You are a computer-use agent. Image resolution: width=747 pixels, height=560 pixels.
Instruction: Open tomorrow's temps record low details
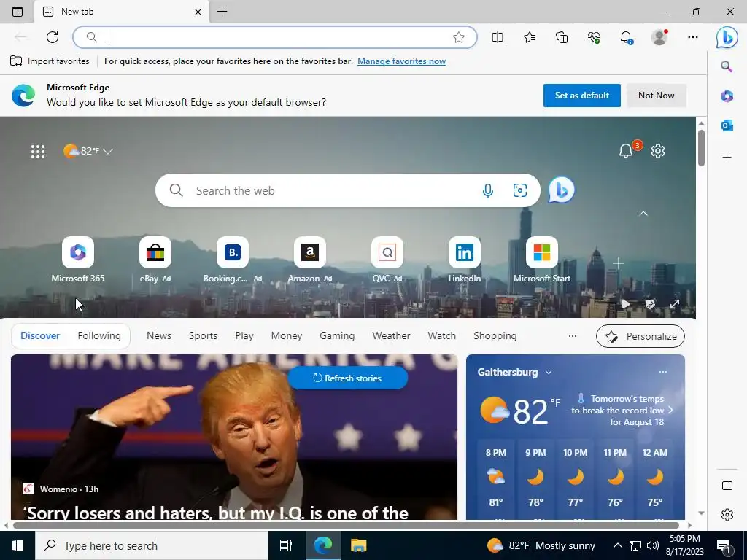click(622, 410)
